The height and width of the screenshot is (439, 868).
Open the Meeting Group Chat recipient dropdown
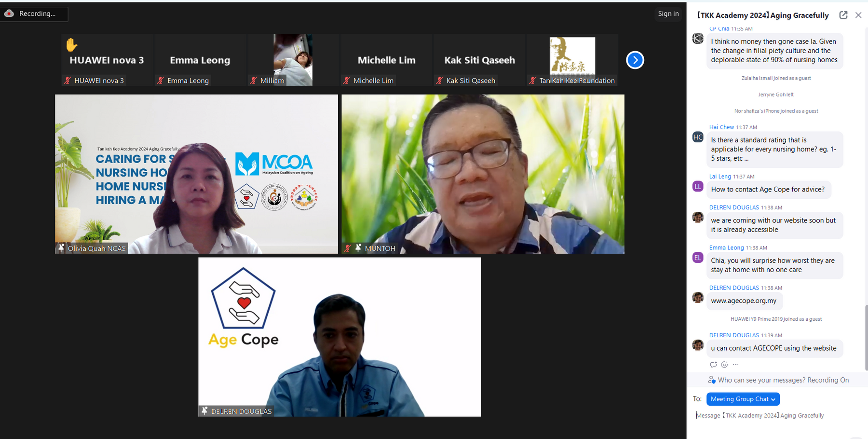(x=743, y=399)
